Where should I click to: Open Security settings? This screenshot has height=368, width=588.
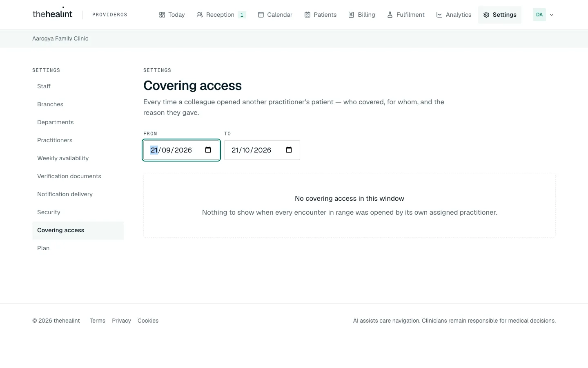pyautogui.click(x=78, y=212)
